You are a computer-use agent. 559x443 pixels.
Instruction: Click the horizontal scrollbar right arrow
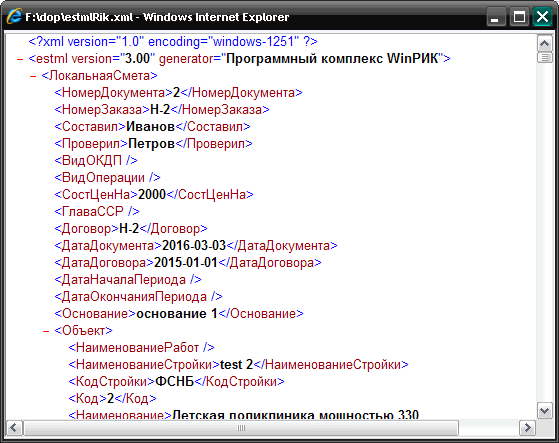(x=527, y=427)
